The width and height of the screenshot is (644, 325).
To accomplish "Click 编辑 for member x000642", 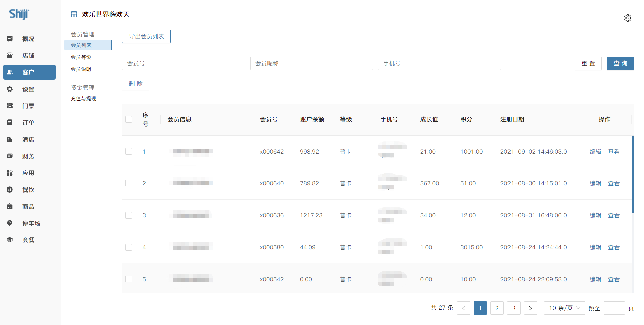I will point(595,152).
